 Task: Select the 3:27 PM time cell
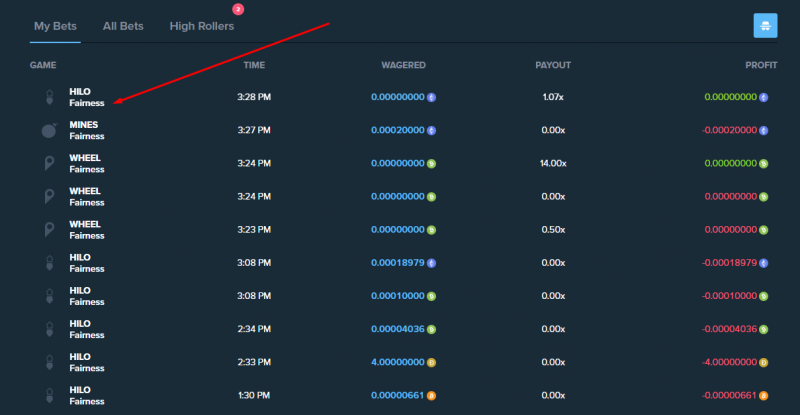pyautogui.click(x=254, y=130)
